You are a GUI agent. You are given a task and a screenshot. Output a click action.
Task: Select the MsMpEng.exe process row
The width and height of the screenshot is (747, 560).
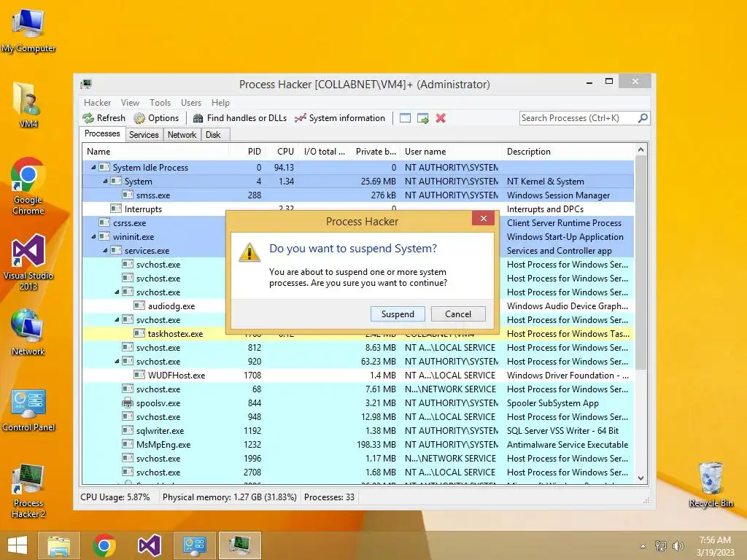tap(357, 444)
